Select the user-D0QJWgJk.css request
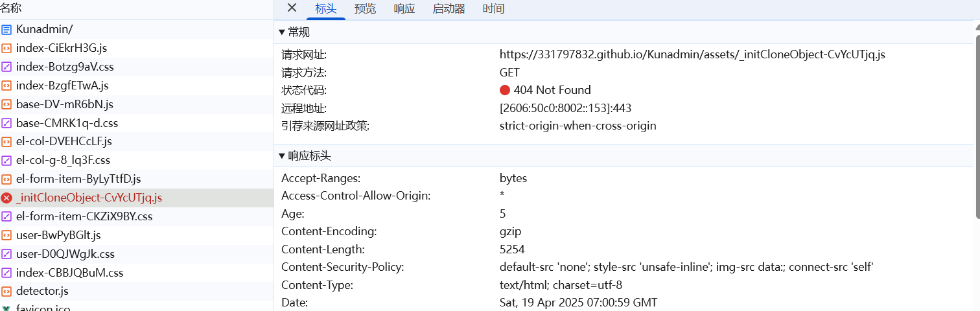The image size is (980, 311). tap(137, 254)
